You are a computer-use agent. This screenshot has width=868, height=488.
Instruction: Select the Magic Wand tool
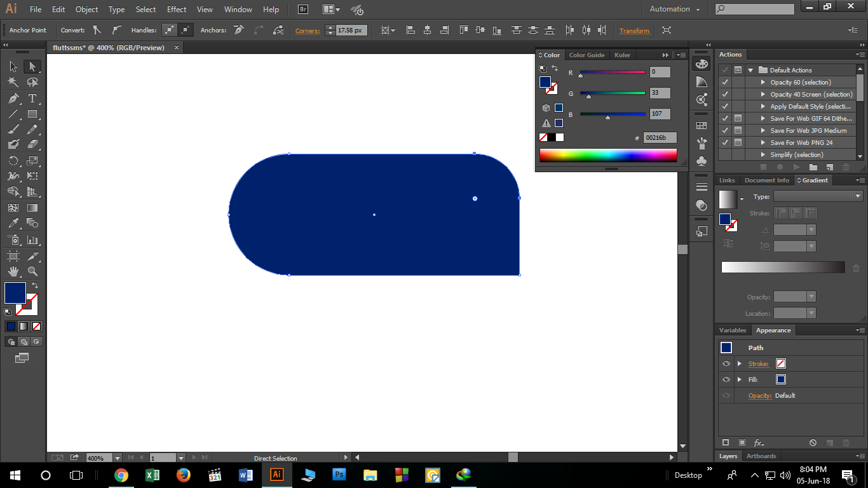tap(13, 83)
